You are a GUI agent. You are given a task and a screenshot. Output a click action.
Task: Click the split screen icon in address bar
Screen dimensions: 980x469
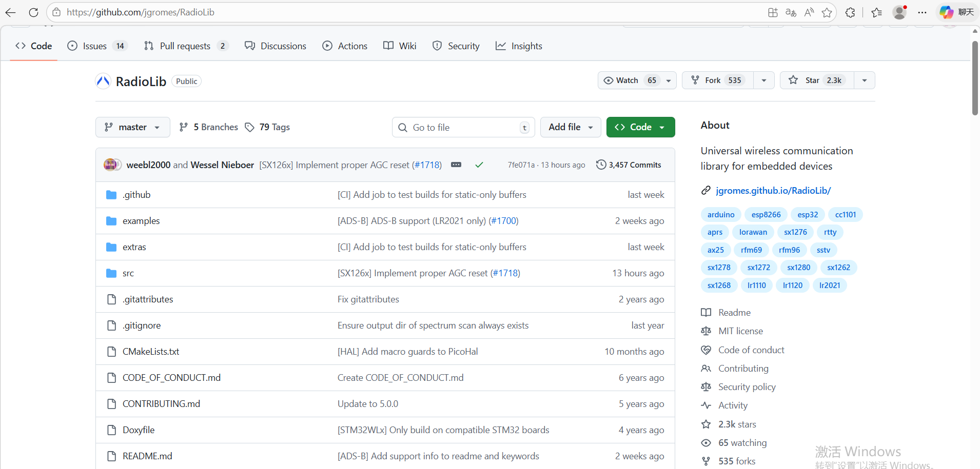tap(773, 12)
